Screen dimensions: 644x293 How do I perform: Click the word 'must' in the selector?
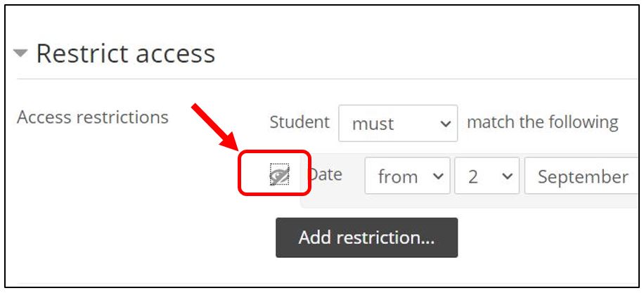373,124
